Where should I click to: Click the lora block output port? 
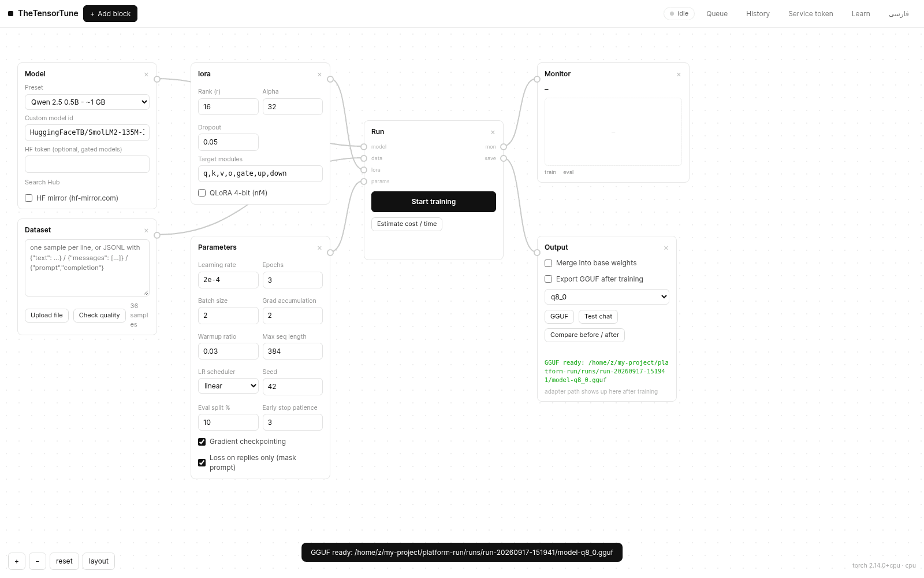click(330, 79)
